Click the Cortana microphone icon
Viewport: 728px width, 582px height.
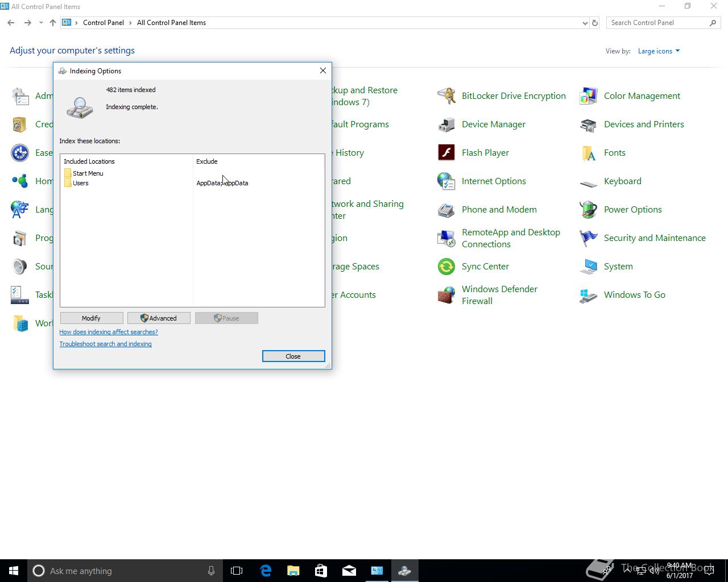(x=211, y=571)
